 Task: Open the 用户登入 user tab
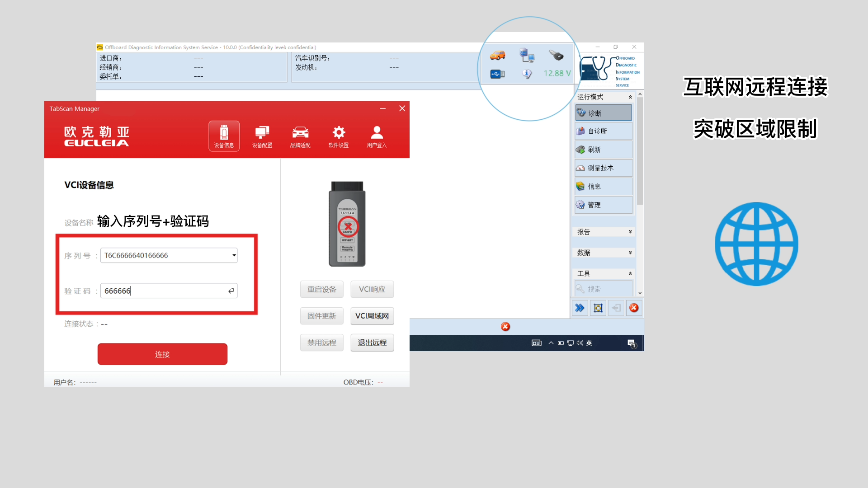[377, 136]
